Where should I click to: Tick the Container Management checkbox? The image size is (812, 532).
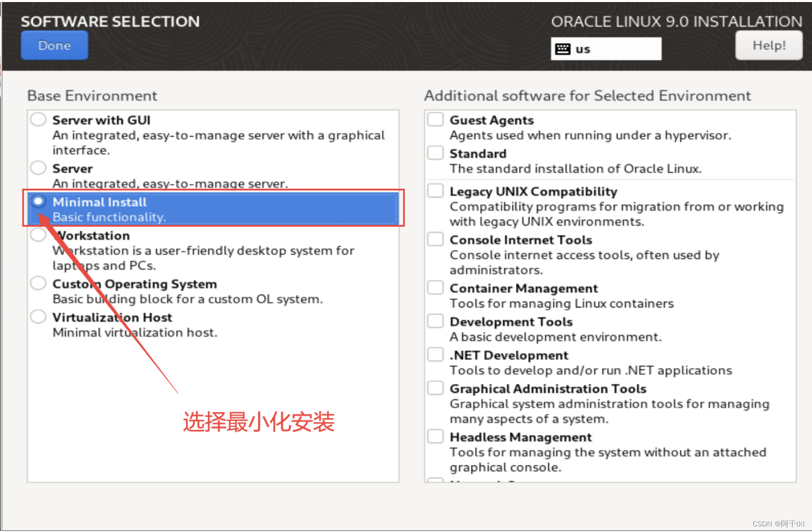point(435,287)
